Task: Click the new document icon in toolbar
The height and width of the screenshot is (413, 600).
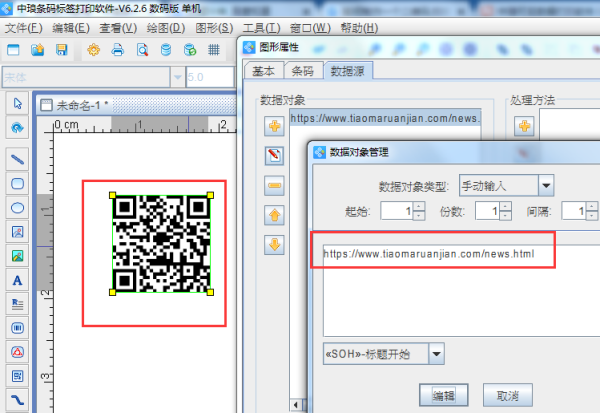Action: (13, 50)
